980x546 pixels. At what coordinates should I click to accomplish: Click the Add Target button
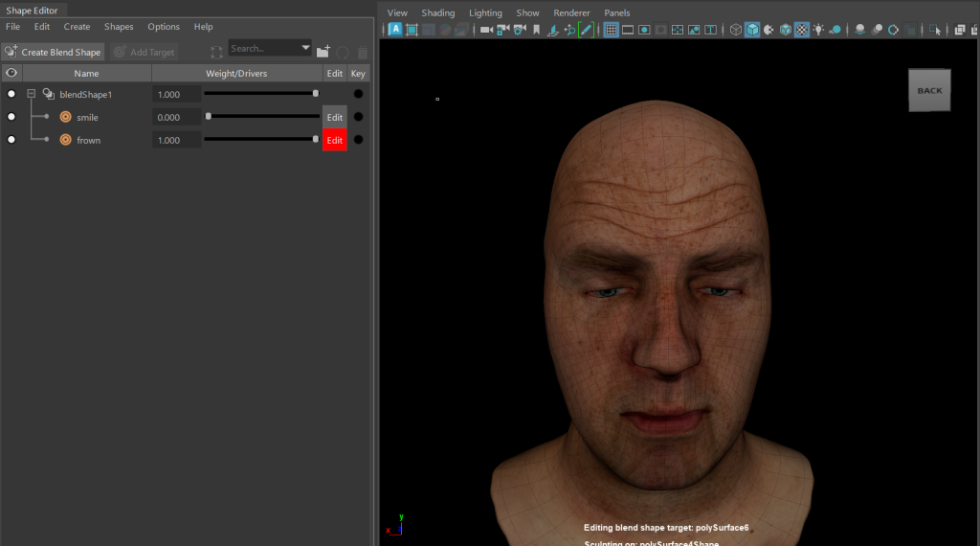[145, 52]
